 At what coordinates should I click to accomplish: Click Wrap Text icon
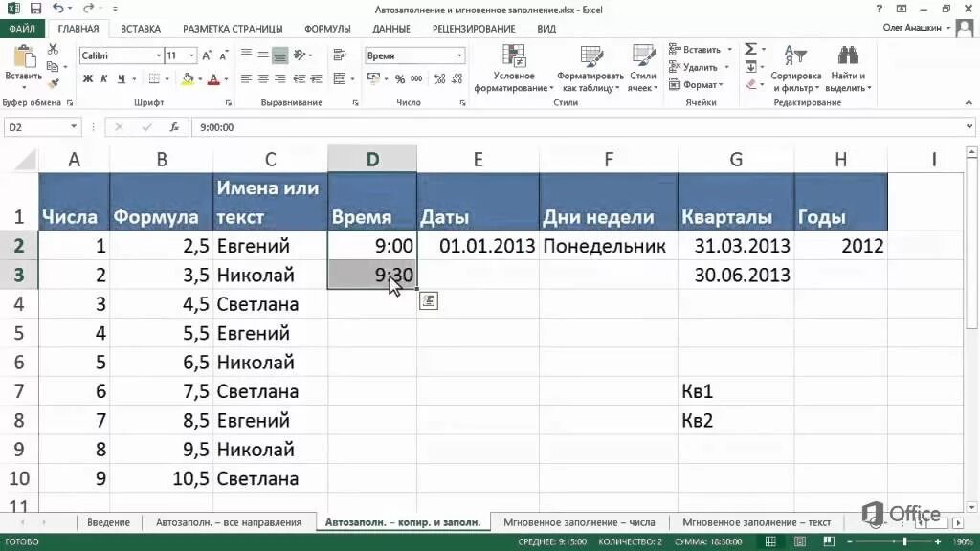[x=340, y=55]
